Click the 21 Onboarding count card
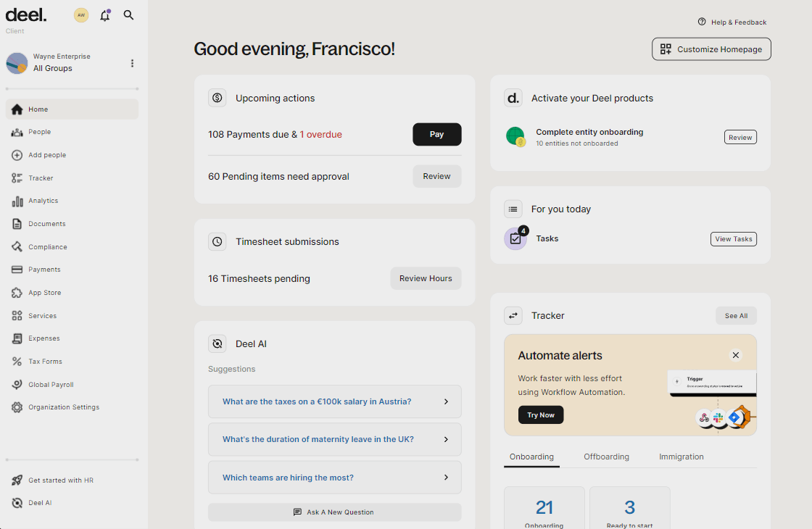Screen dimensions: 812x529 tap(544, 508)
